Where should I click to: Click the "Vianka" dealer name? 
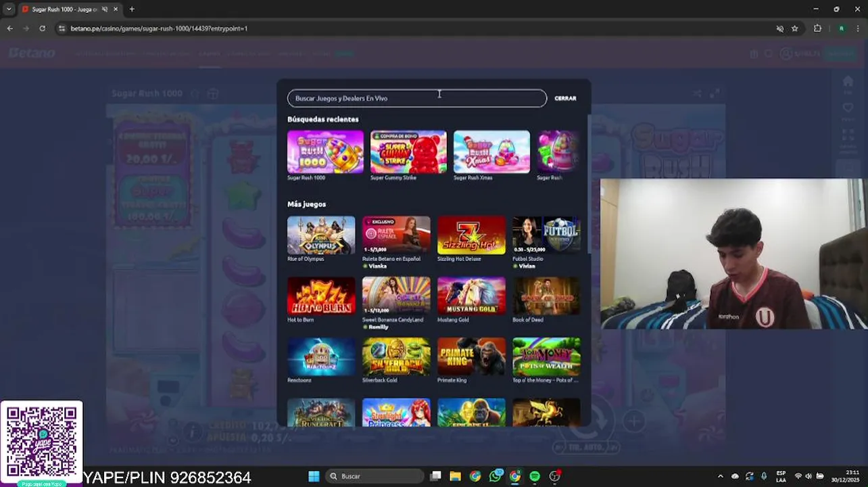tap(377, 266)
